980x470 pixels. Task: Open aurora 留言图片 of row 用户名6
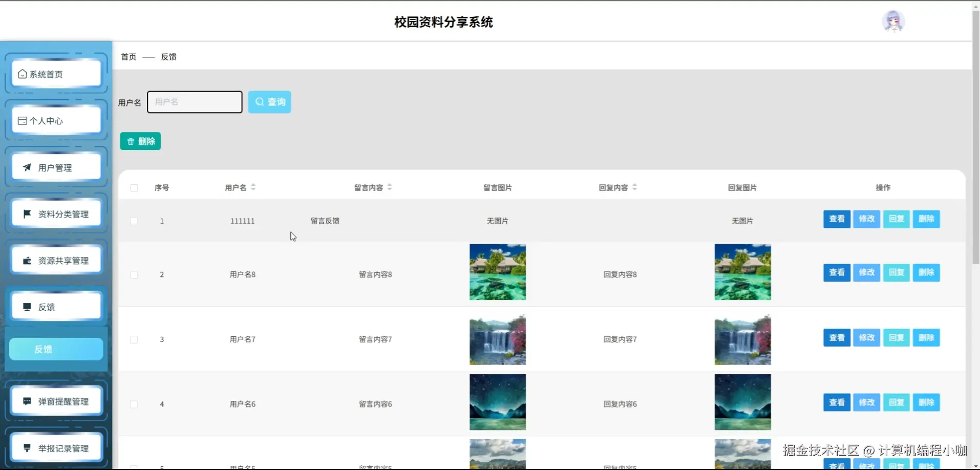coord(498,402)
